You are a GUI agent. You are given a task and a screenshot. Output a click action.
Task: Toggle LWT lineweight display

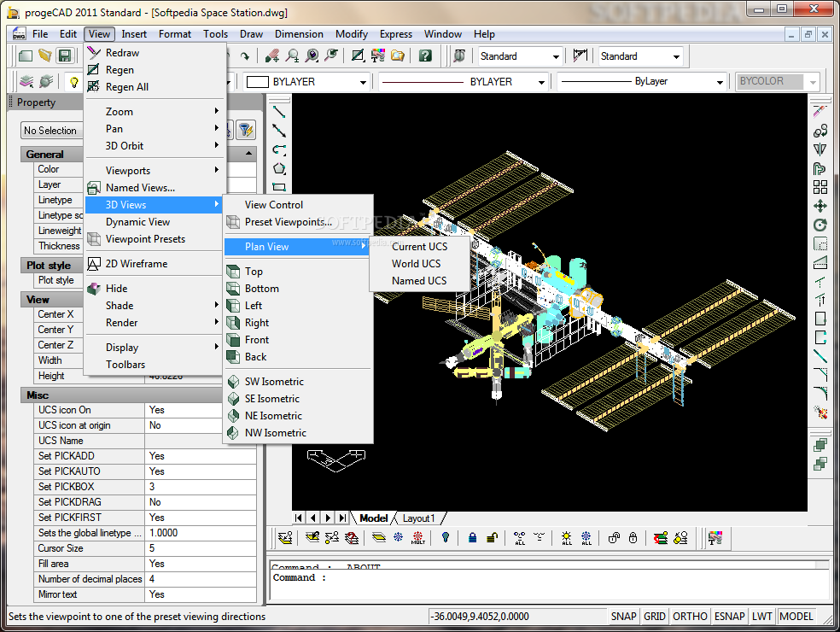point(761,617)
